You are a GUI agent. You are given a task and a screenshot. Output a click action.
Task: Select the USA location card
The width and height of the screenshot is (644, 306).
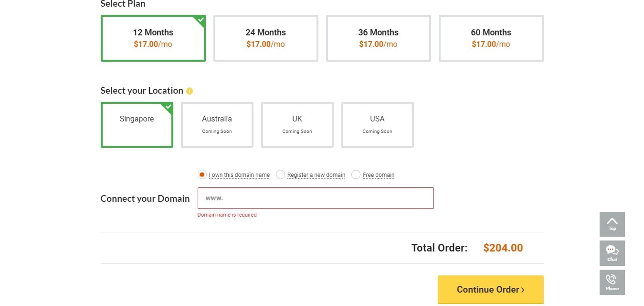tap(378, 125)
